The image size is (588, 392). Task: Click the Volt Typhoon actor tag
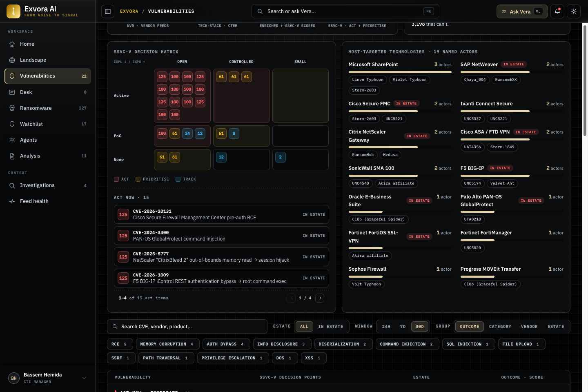click(366, 284)
